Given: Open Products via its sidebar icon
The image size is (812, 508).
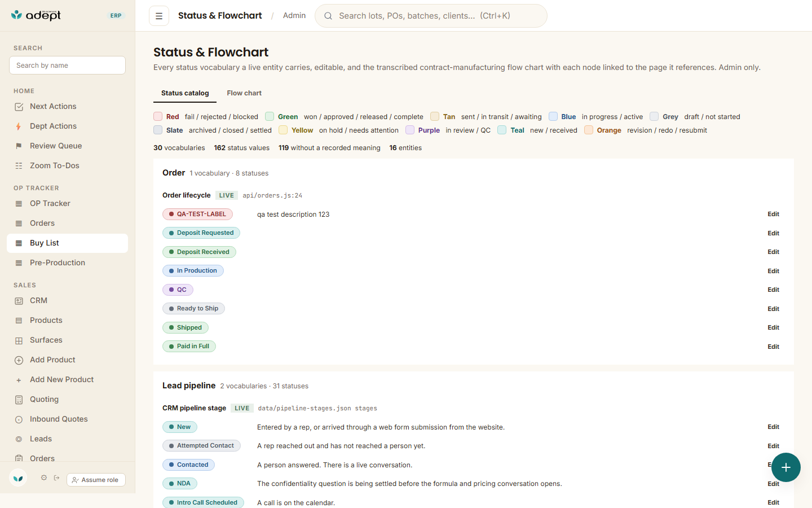Looking at the screenshot, I should [x=19, y=321].
